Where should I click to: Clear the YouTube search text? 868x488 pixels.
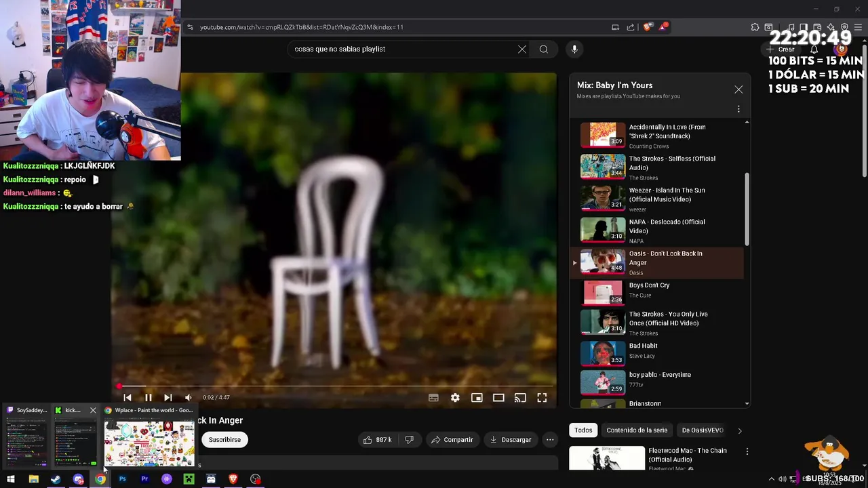click(x=522, y=49)
